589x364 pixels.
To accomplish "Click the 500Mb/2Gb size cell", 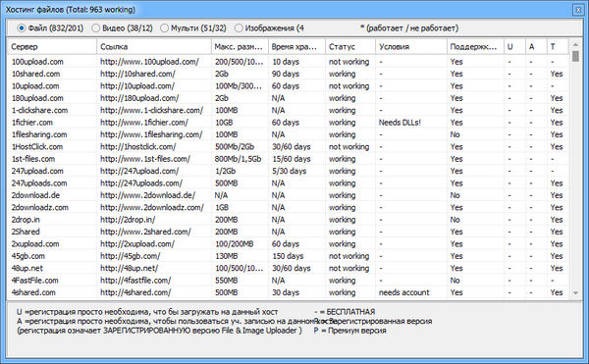I will pyautogui.click(x=235, y=147).
